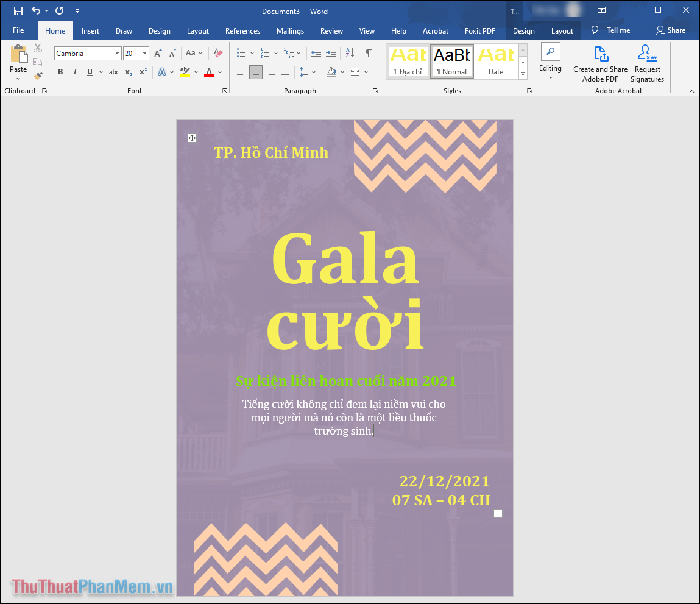Click the Subscript icon
This screenshot has width=700, height=604.
[x=129, y=72]
